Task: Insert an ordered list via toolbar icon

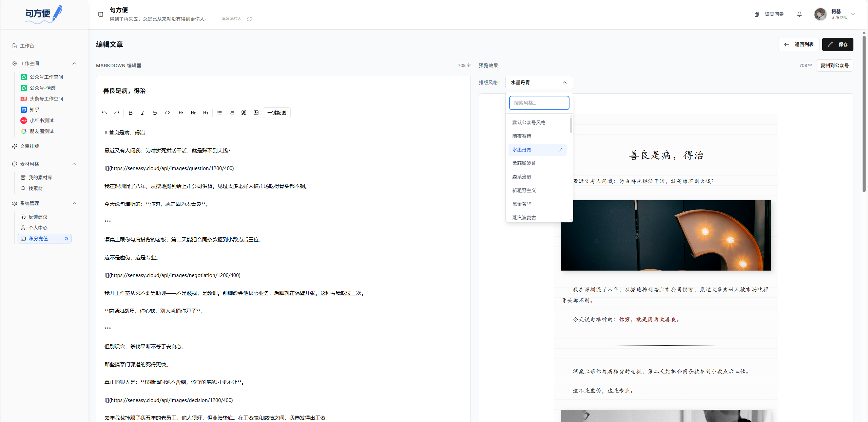Action: click(x=232, y=112)
